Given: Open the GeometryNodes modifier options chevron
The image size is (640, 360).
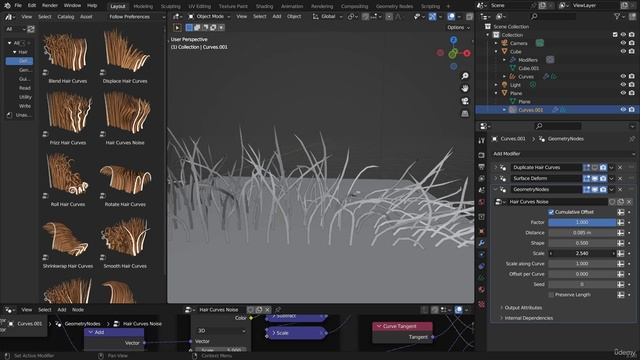Looking at the screenshot, I should tap(611, 190).
